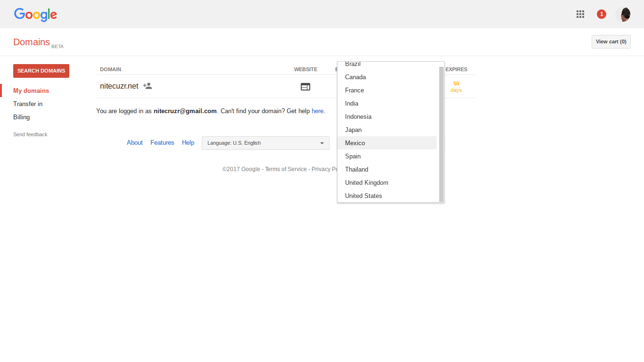Open Billing in the sidebar
Viewport: 644px width, 362px height.
pyautogui.click(x=21, y=117)
